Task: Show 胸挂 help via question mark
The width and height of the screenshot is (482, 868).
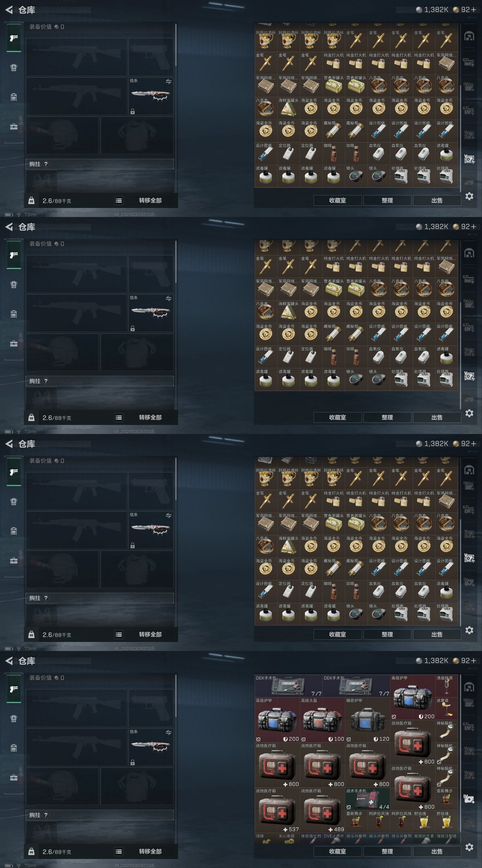Action: [x=46, y=815]
